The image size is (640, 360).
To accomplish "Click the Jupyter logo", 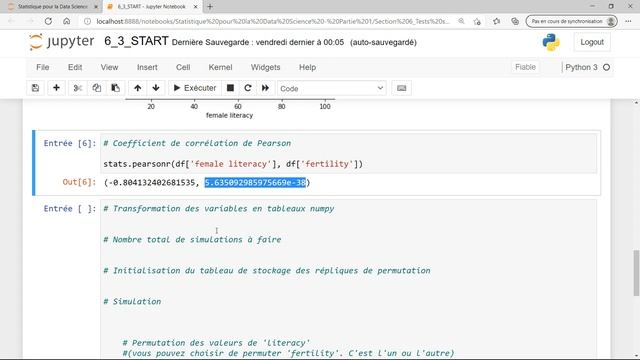I will coord(62,42).
